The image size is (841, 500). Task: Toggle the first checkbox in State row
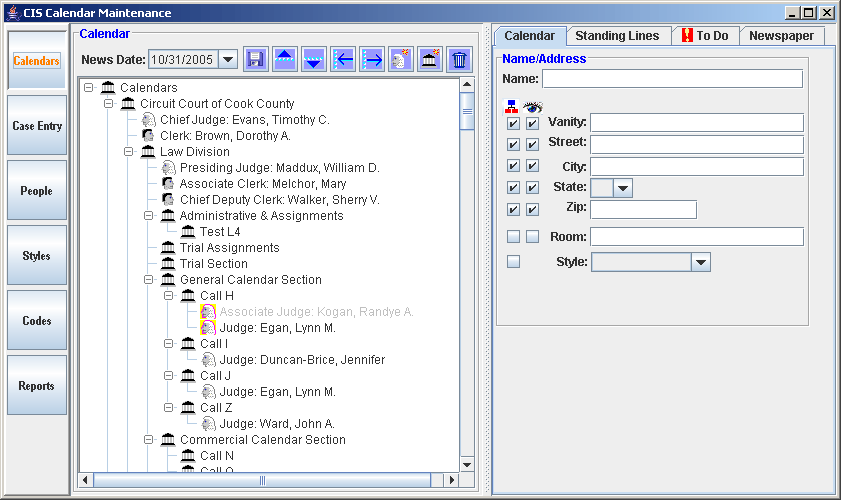pos(513,187)
